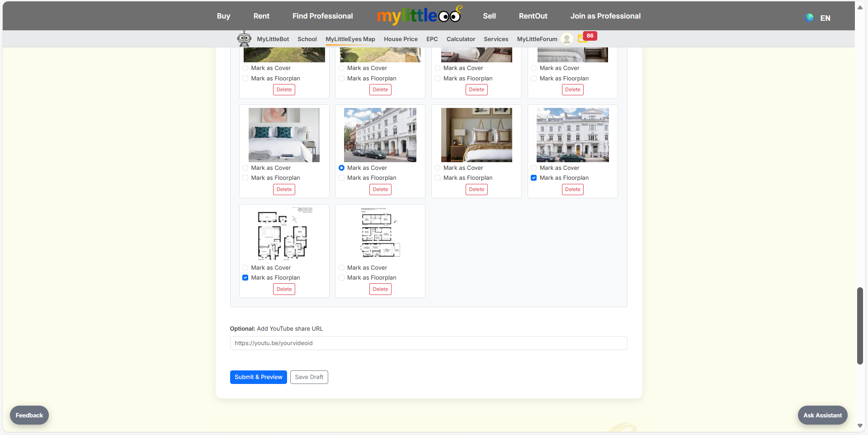Click the Save Draft button
This screenshot has width=868, height=435.
click(309, 377)
